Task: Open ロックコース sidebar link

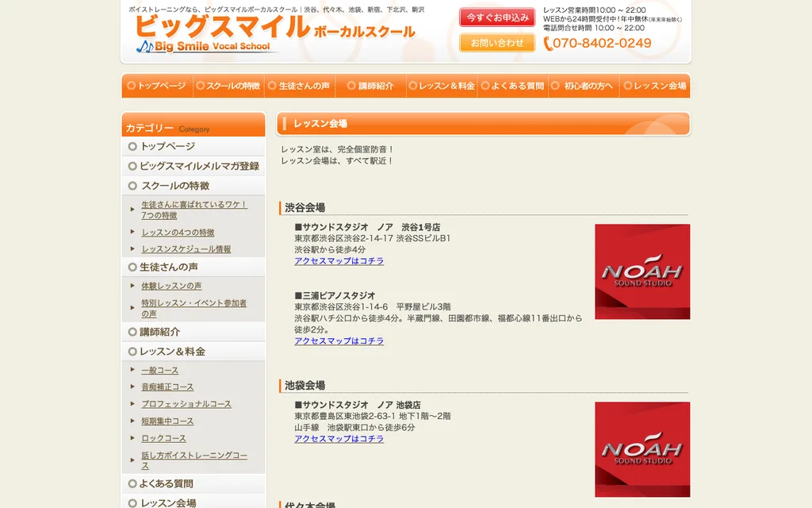Action: (163, 438)
